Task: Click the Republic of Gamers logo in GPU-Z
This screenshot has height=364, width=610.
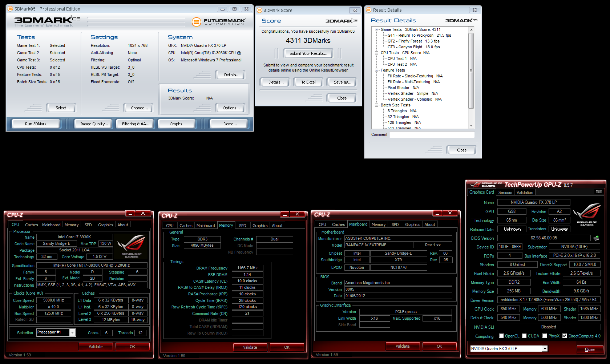Action: [587, 215]
